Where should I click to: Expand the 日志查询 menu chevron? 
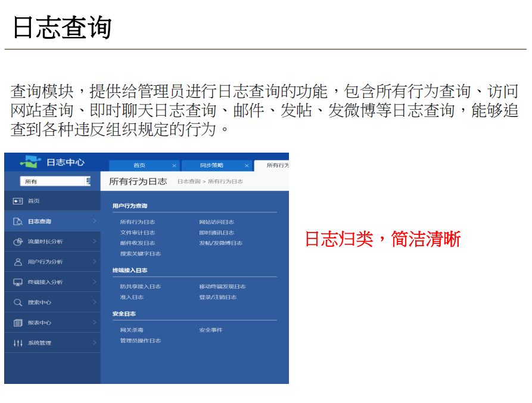[95, 221]
